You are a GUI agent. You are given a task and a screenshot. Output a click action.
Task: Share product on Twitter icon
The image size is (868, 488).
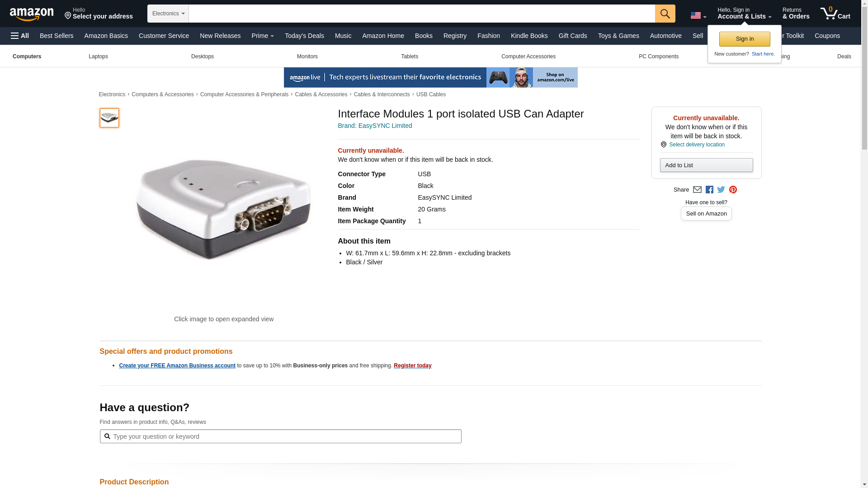point(721,190)
